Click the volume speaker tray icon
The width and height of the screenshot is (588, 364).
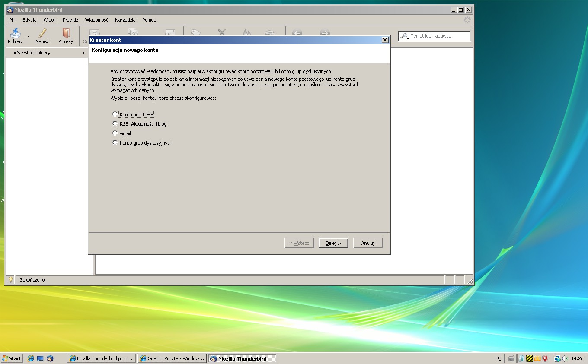point(565,358)
